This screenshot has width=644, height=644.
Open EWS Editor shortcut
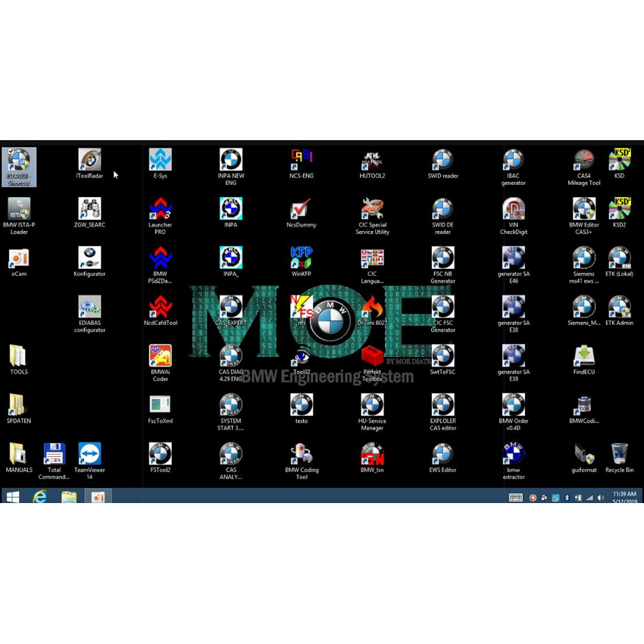442,458
